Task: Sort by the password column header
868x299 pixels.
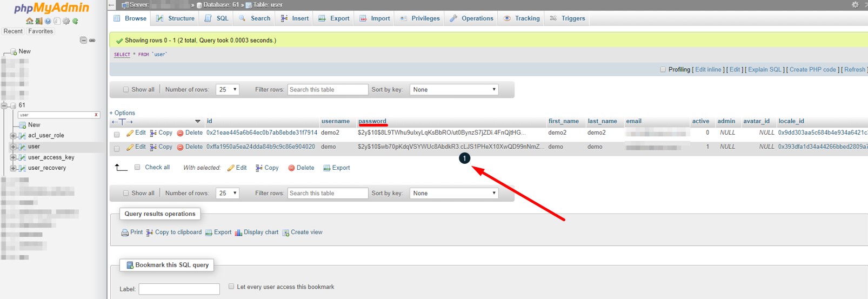Action: [x=372, y=121]
